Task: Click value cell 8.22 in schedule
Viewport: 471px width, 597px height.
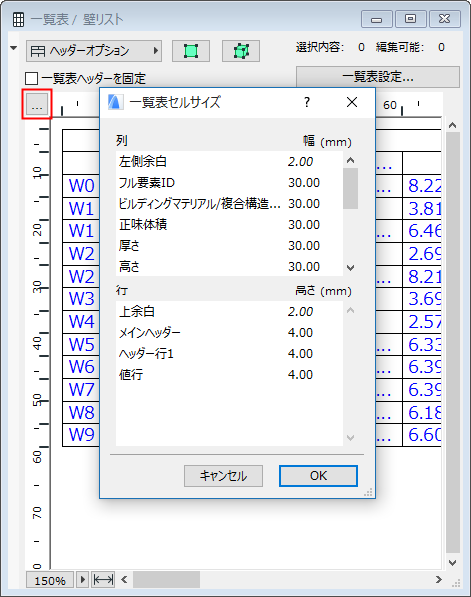Action: [422, 186]
